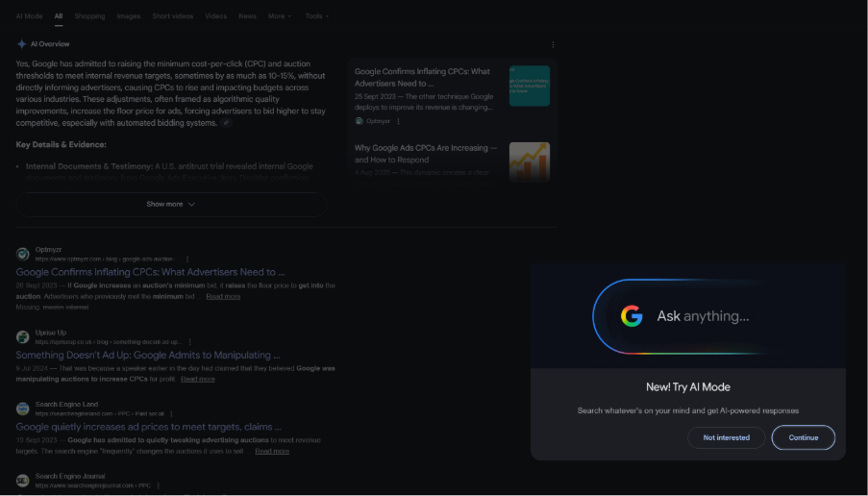Viewport: 868px width, 496px height.
Task: Open 'Something Doesn't Ad Up' result link
Action: click(148, 355)
